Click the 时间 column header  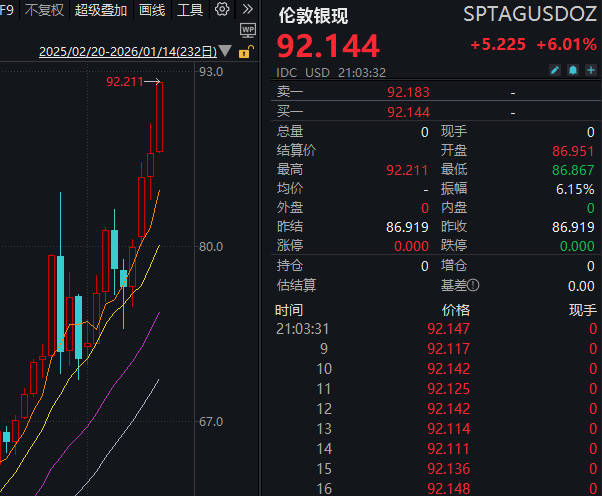pos(290,309)
